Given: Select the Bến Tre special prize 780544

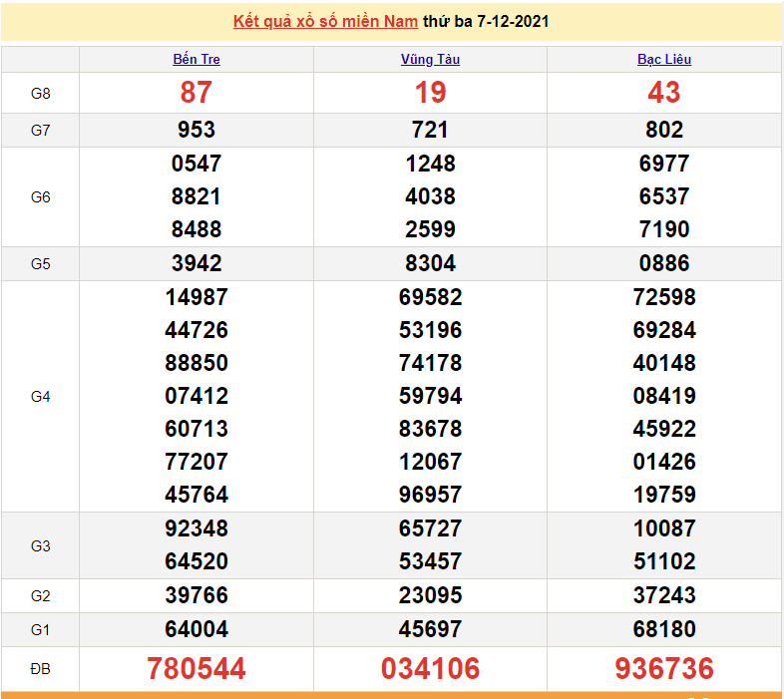Looking at the screenshot, I should point(196,668).
